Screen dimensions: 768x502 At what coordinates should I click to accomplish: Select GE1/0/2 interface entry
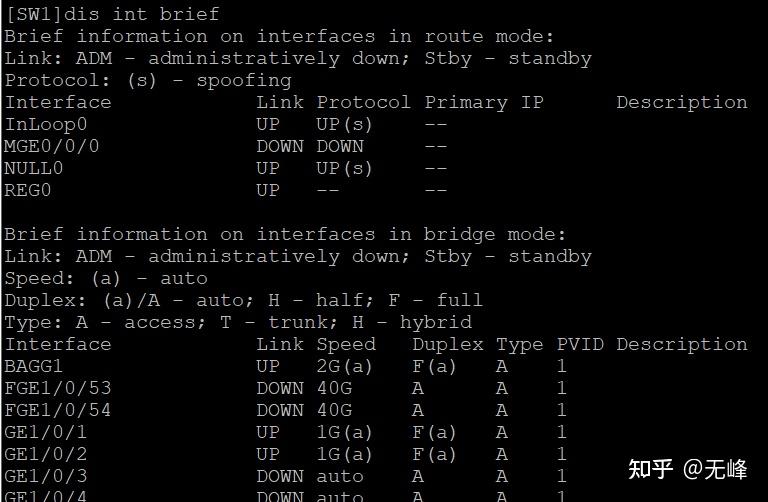click(46, 454)
